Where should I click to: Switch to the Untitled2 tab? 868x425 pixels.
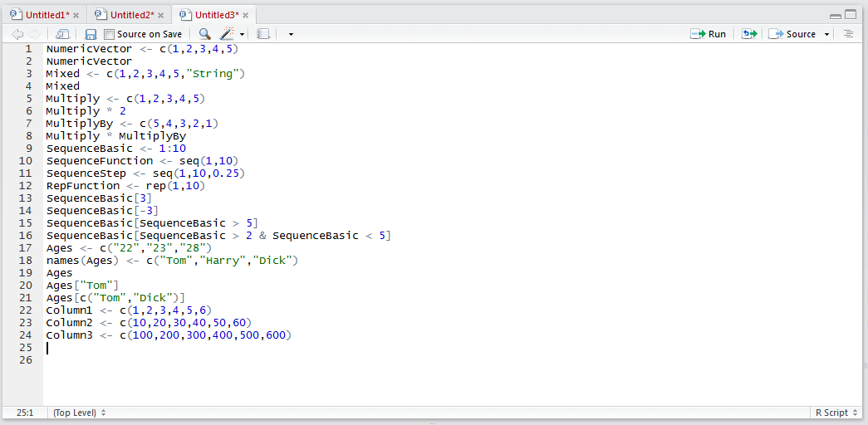(132, 15)
